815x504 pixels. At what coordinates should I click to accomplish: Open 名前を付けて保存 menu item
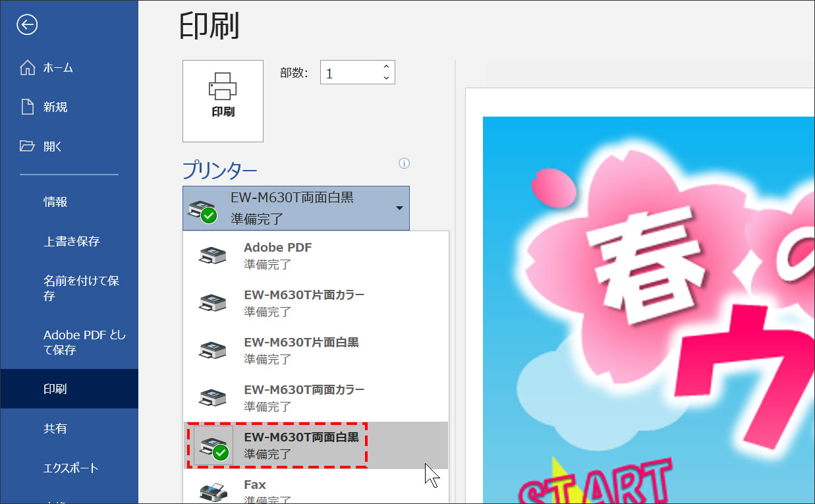click(x=80, y=289)
